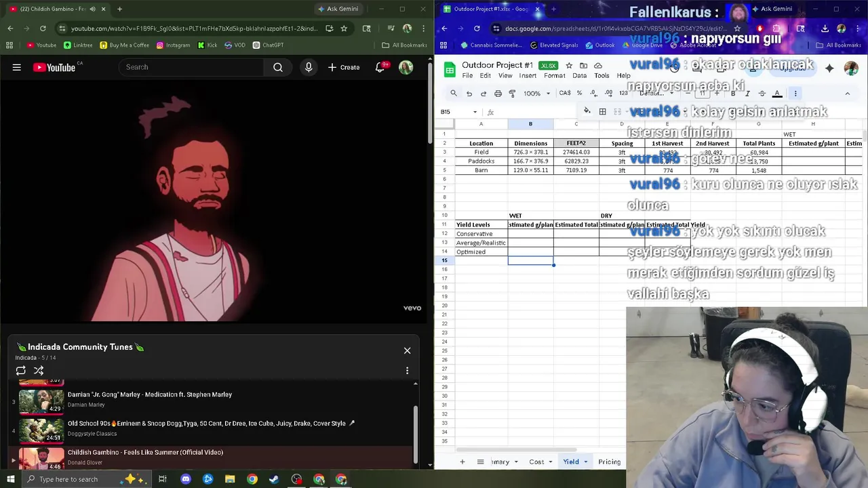The width and height of the screenshot is (868, 488).
Task: Open the 100% zoom dropdown
Action: point(536,94)
